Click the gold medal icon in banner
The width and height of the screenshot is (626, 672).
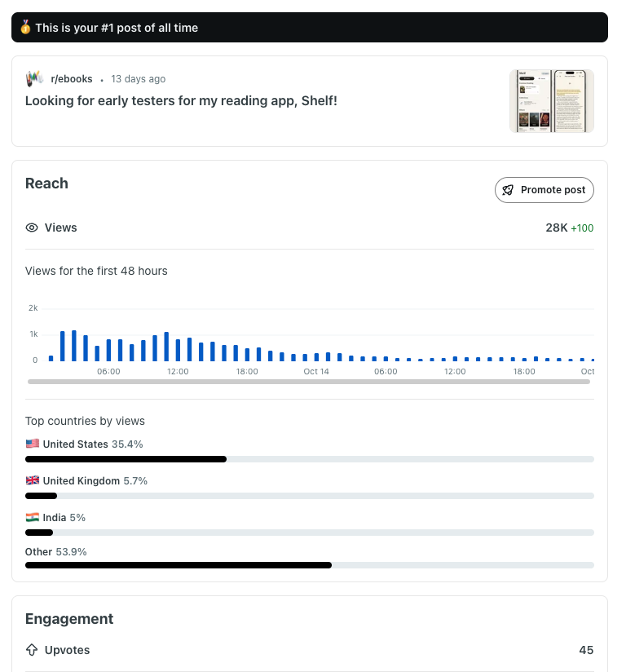coord(25,27)
